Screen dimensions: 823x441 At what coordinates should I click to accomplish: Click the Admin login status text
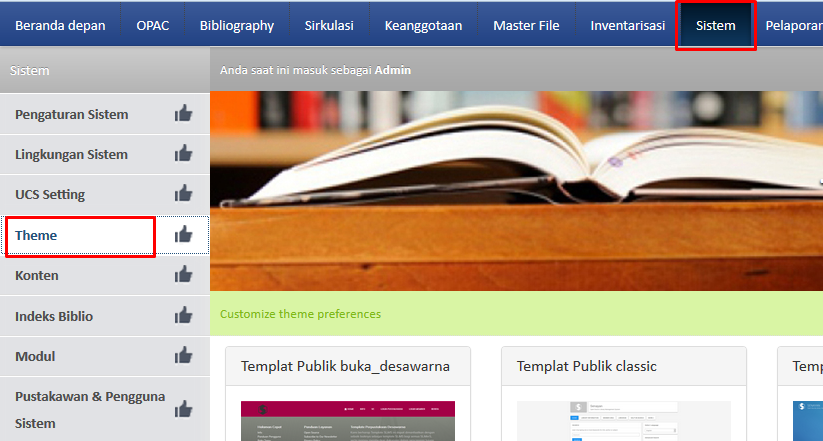(315, 70)
